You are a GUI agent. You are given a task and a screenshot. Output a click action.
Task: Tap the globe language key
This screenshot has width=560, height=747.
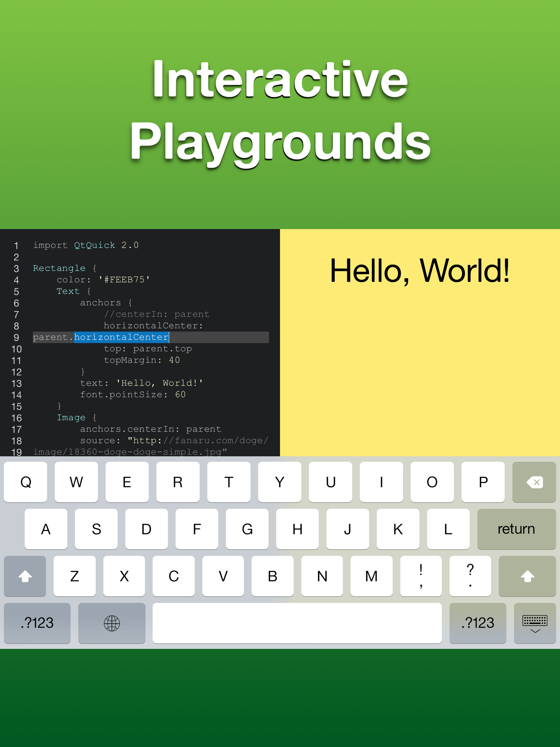pos(112,623)
